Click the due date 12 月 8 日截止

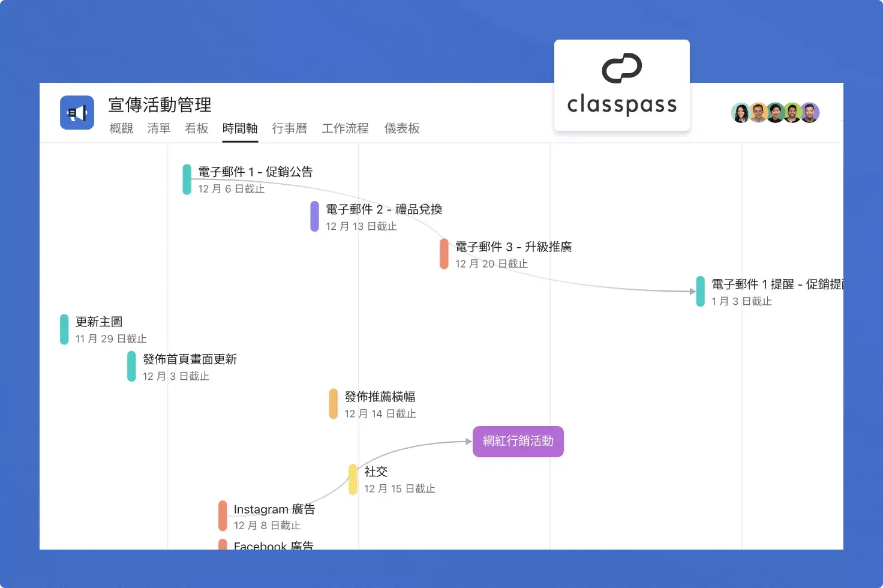[267, 526]
